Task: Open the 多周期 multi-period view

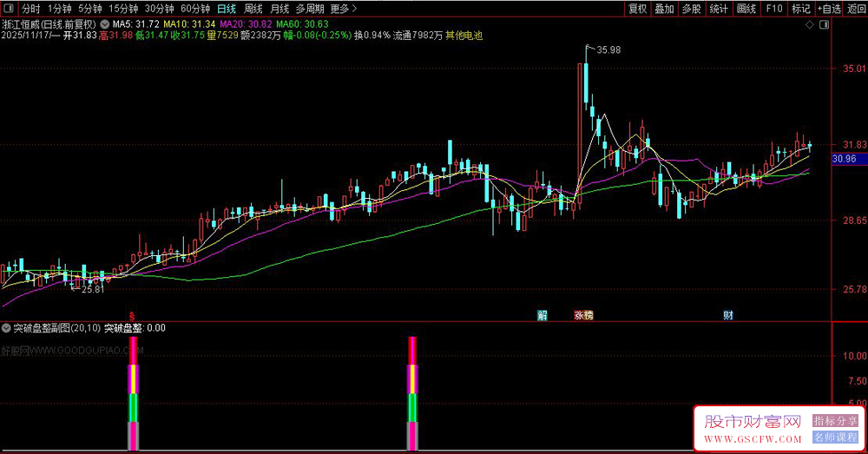Action: (310, 9)
